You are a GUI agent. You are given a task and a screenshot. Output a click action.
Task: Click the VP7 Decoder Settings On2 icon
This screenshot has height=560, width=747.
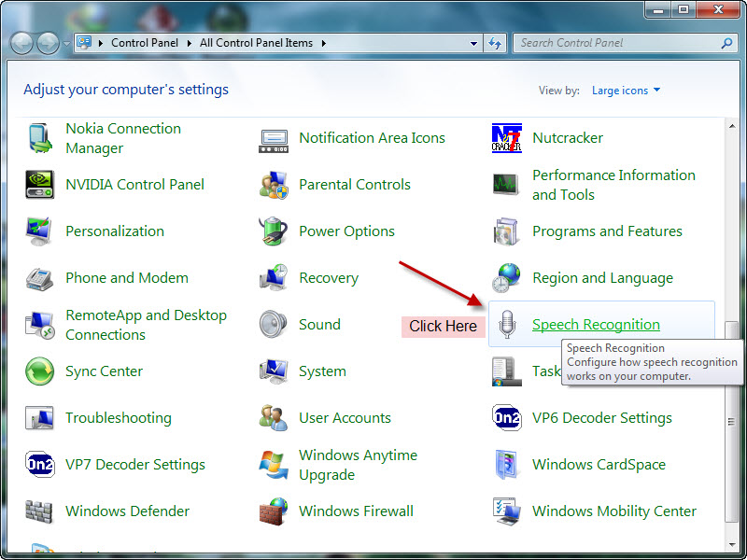(39, 464)
